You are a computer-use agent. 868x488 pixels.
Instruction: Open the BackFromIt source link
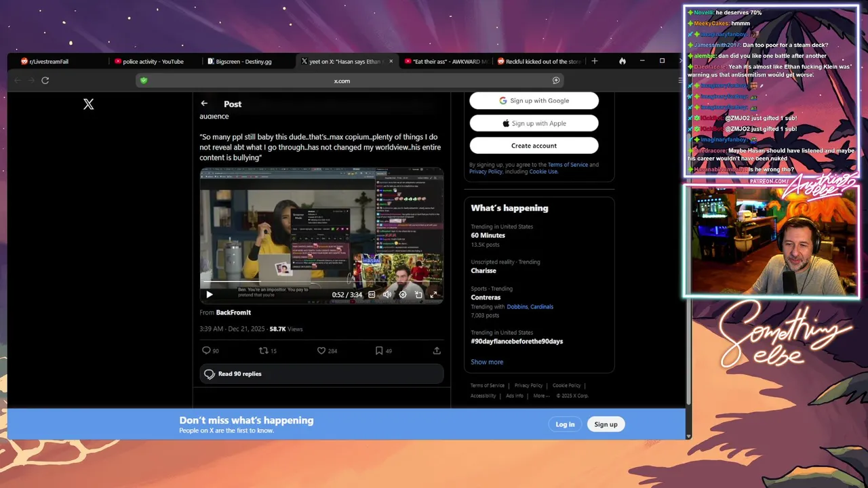click(x=233, y=312)
